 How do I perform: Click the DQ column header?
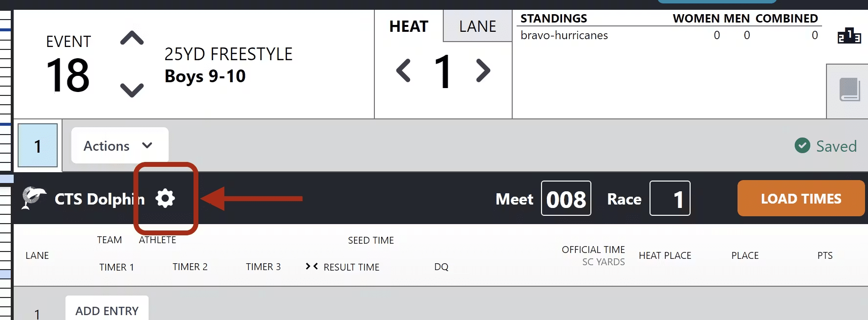pos(441,267)
